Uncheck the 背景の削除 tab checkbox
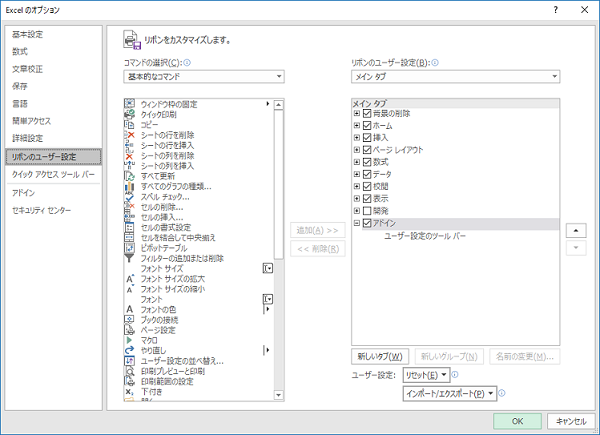Viewport: 600px width, 435px height. click(367, 113)
